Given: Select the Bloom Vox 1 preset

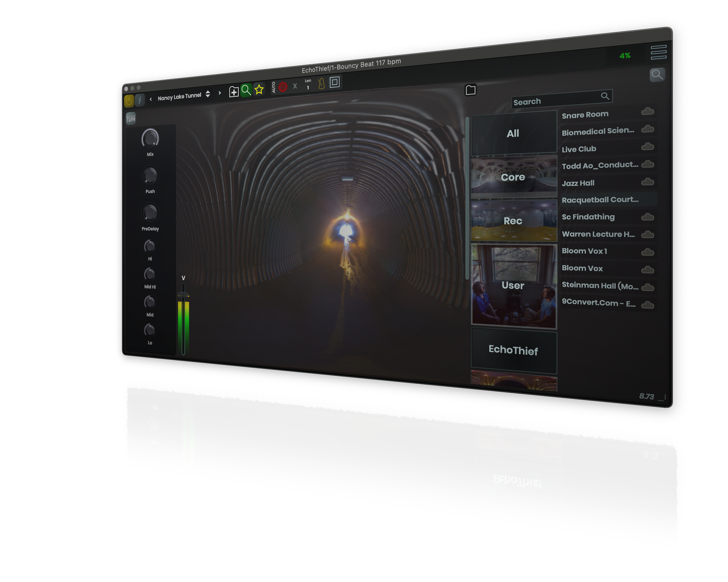Looking at the screenshot, I should pos(609,251).
